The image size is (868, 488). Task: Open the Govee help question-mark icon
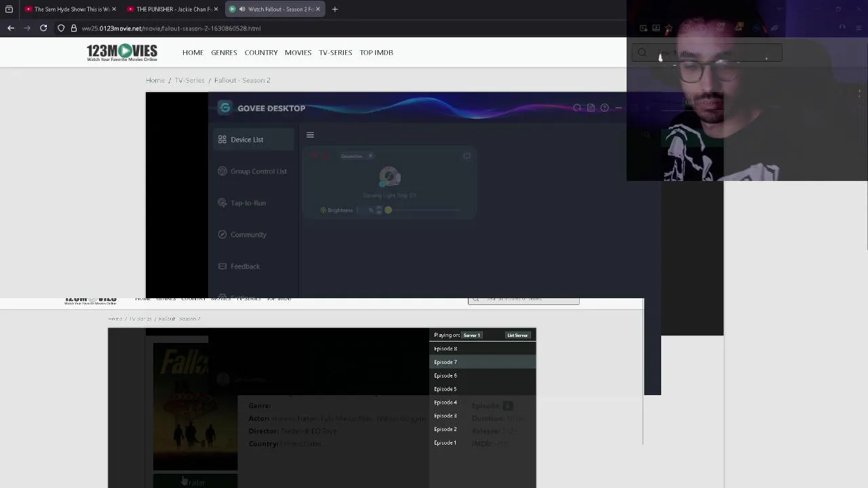point(604,108)
